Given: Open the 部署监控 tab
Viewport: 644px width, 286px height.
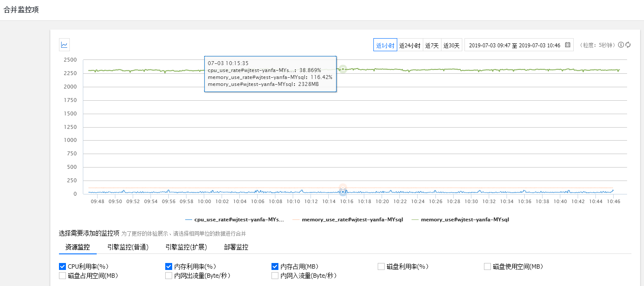Looking at the screenshot, I should [236, 247].
